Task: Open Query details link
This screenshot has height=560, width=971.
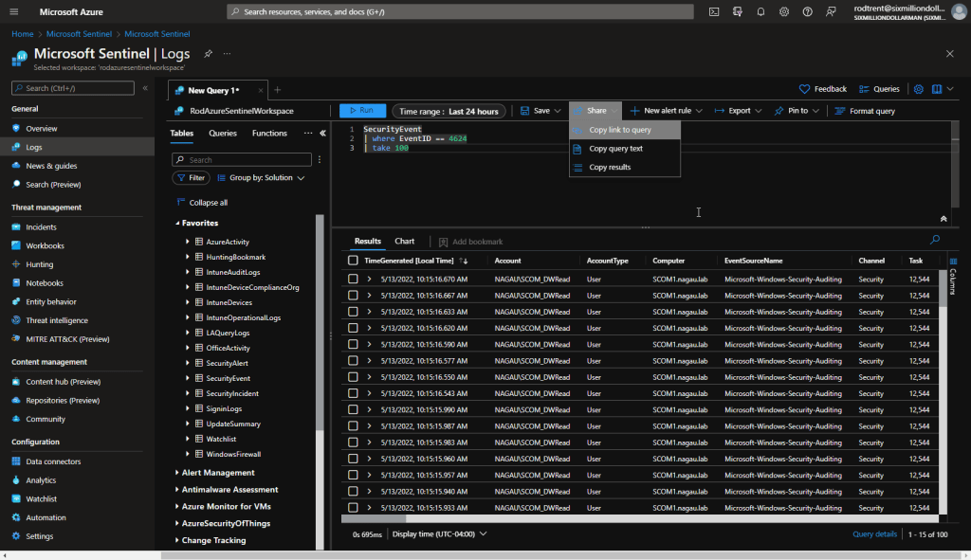Action: pos(874,534)
